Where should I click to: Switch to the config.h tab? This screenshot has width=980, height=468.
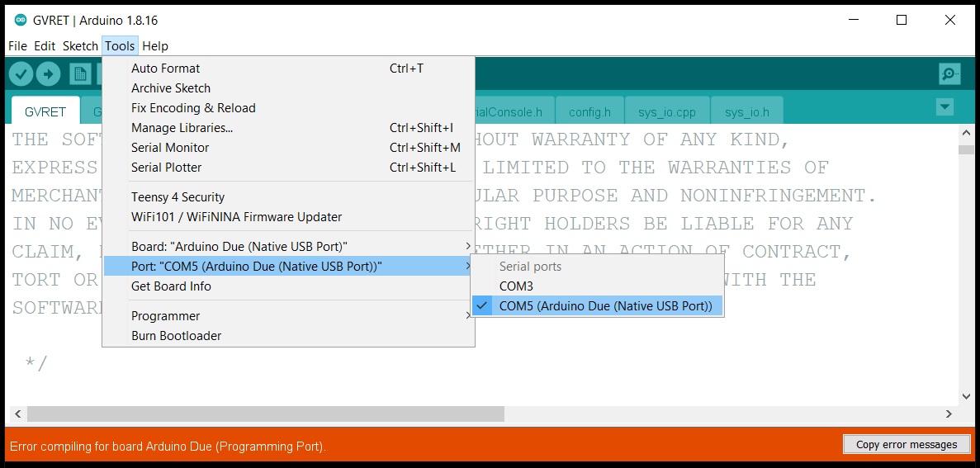(x=590, y=112)
